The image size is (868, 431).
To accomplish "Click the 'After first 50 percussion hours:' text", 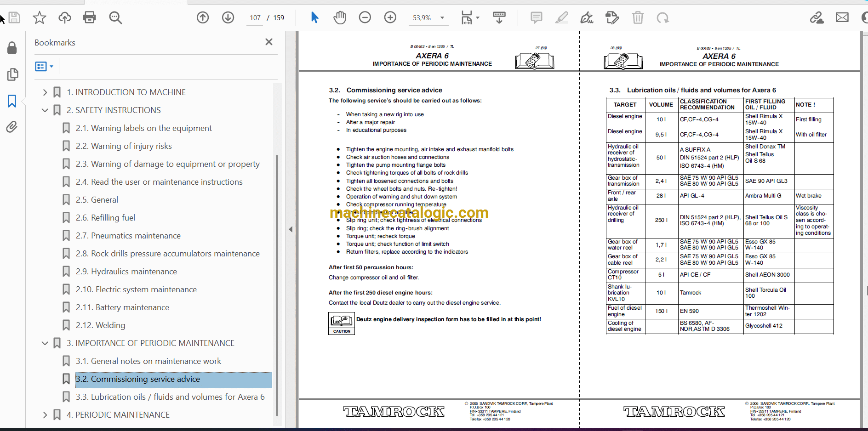I will tap(371, 267).
